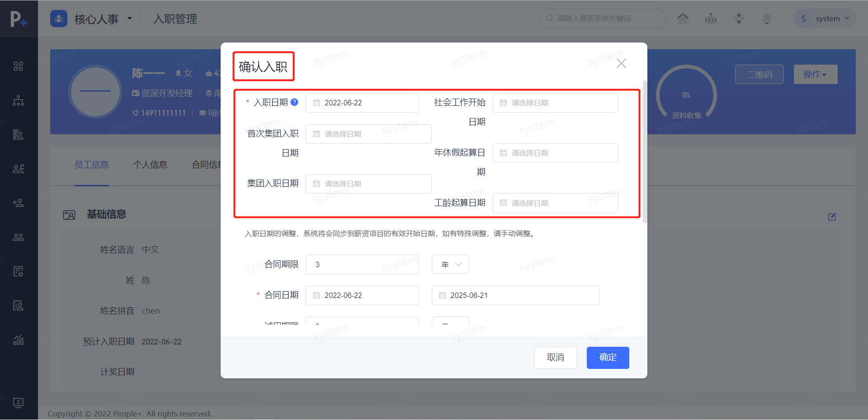Switch to the 个人信息 tab

tap(150, 165)
